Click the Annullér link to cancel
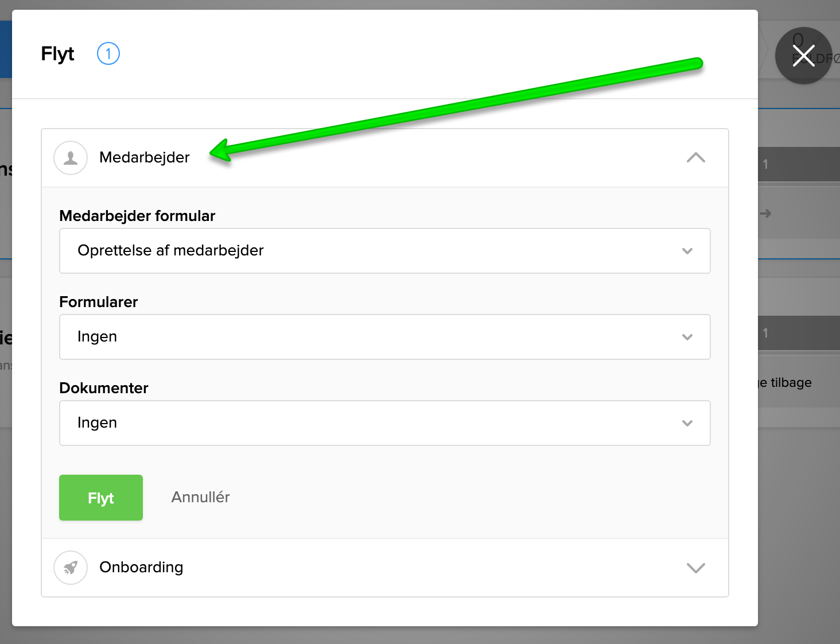Viewport: 840px width, 644px height. (200, 497)
